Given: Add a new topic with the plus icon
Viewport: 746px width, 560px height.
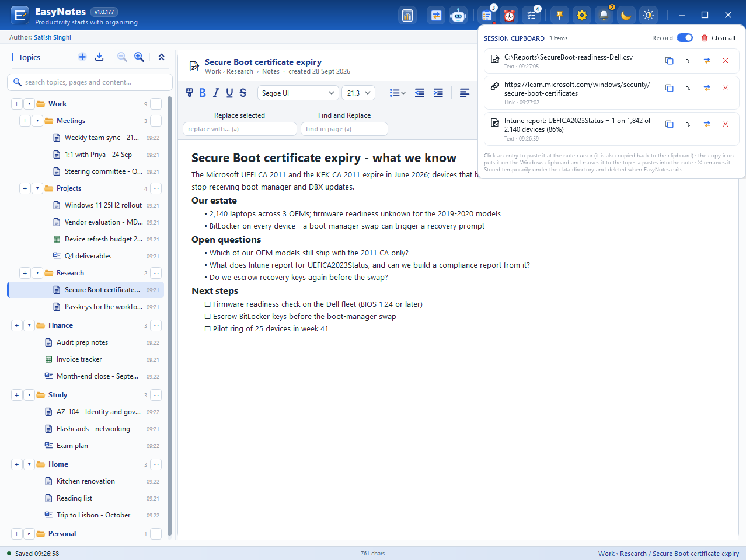Looking at the screenshot, I should (x=82, y=57).
